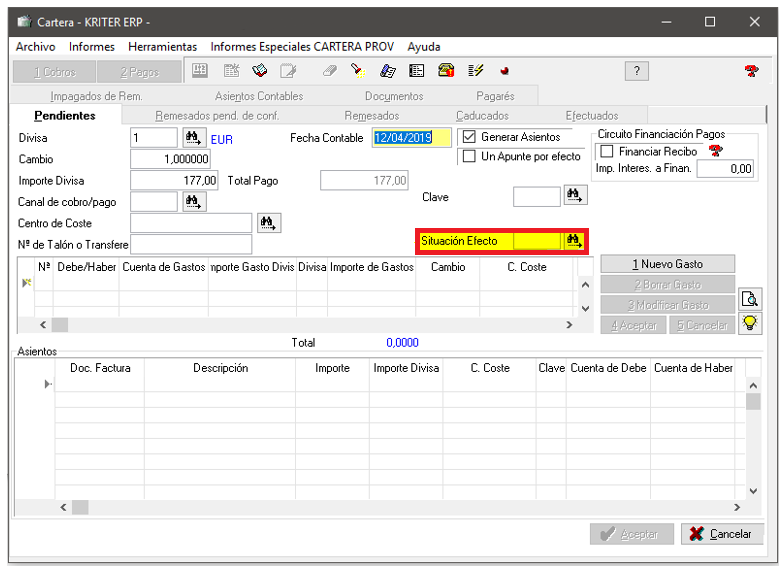Enable Un Apunte por efecto checkbox
783x569 pixels.
pyautogui.click(x=469, y=156)
